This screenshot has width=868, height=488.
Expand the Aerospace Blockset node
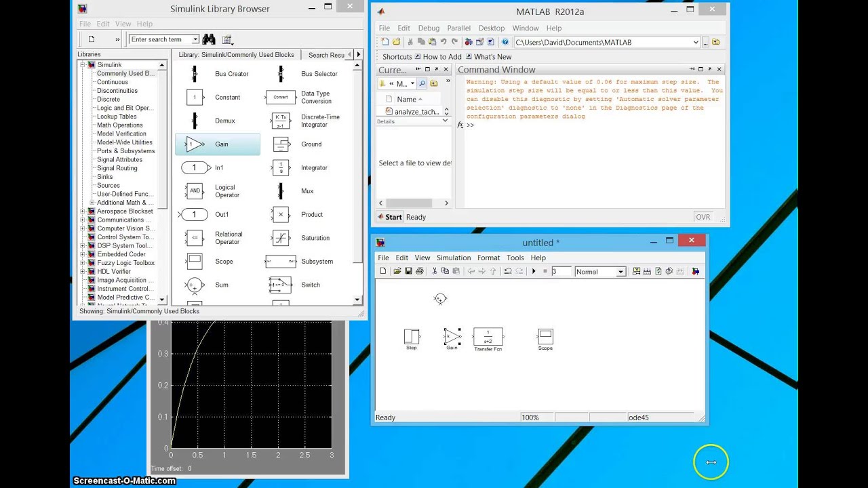pos(83,211)
